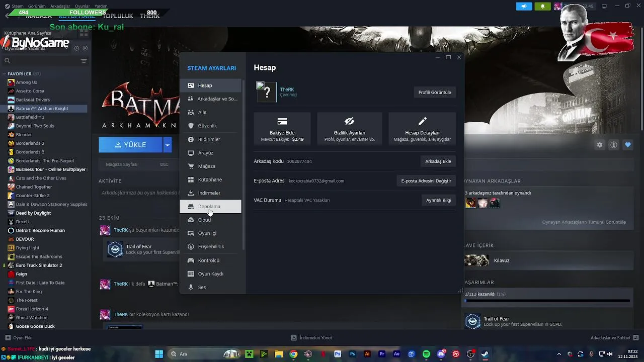This screenshot has height=362, width=644.
Task: Click Arkadaş Ekle button
Action: [x=438, y=161]
